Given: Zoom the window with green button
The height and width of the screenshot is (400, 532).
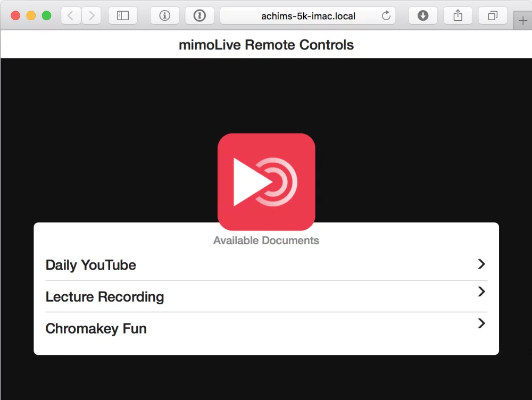Looking at the screenshot, I should [46, 15].
